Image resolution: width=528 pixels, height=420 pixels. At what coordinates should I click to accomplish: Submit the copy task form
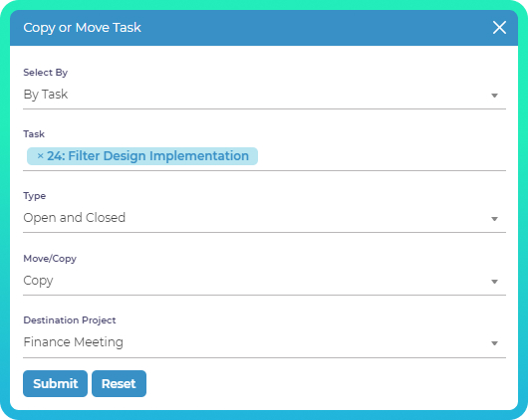tap(55, 383)
